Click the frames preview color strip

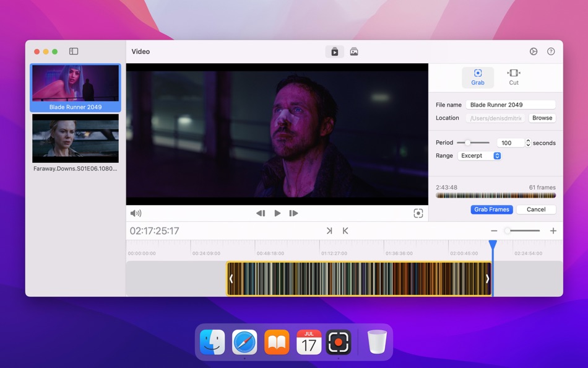[x=495, y=195]
